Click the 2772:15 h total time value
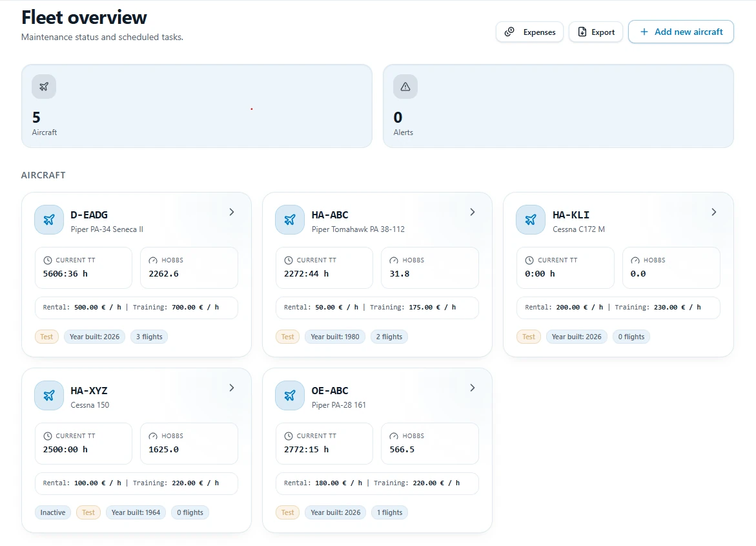This screenshot has height=546, width=756. (x=306, y=450)
